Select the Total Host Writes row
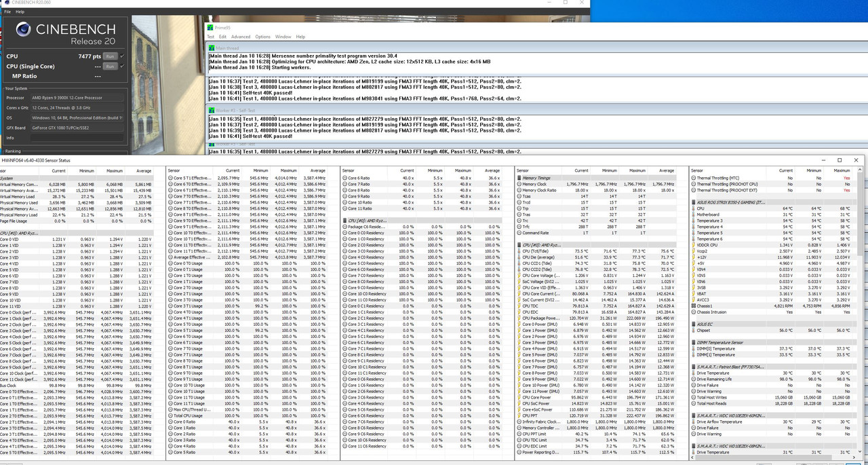The image size is (868, 465). 774,397
